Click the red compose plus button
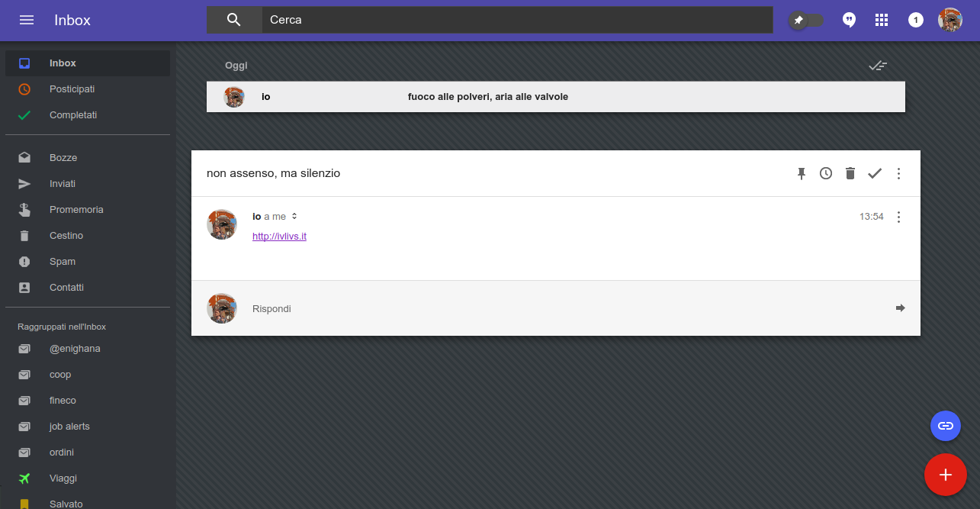This screenshot has width=980, height=509. pos(946,475)
